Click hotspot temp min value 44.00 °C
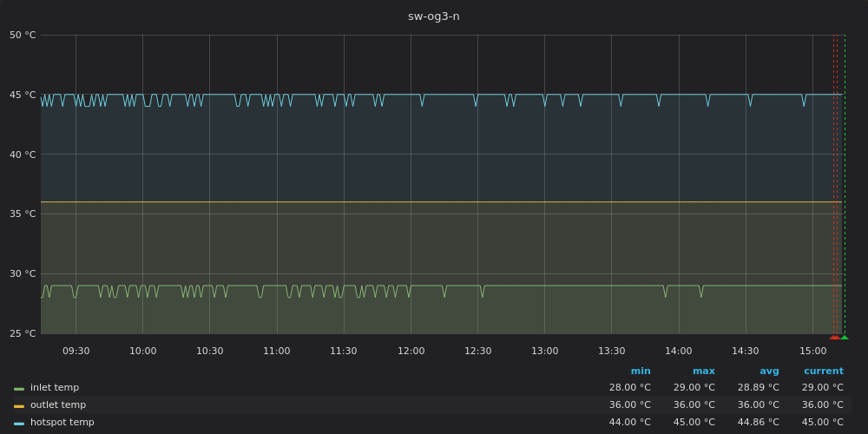This screenshot has height=434, width=868. [629, 423]
